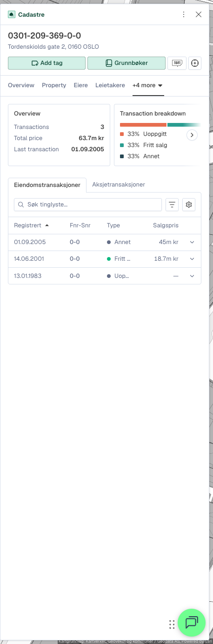Viewport: 213px width, 644px height.
Task: Go to next transaction breakdown card
Action: (x=192, y=135)
